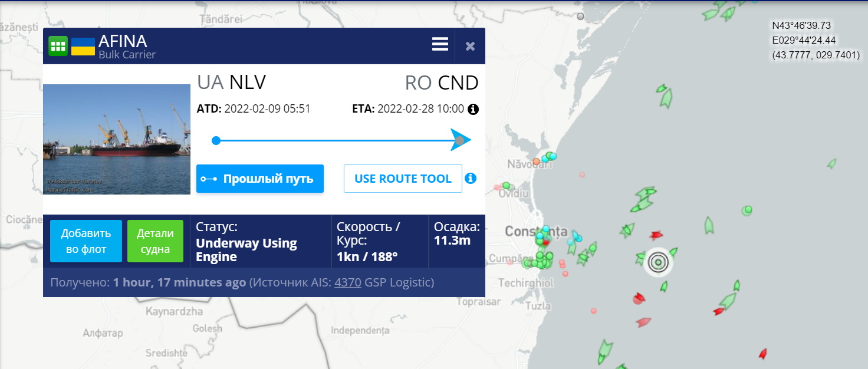The image size is (868, 369).
Task: Click the AFINA vessel name title
Action: (x=123, y=41)
